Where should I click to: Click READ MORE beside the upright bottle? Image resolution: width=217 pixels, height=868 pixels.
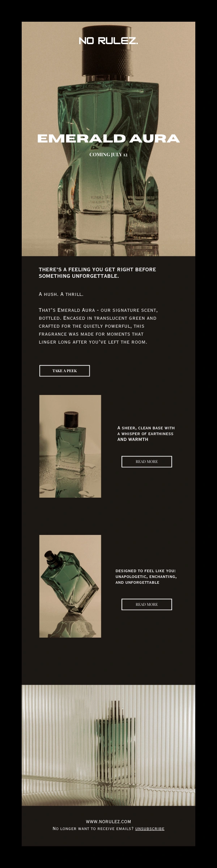coord(147,461)
